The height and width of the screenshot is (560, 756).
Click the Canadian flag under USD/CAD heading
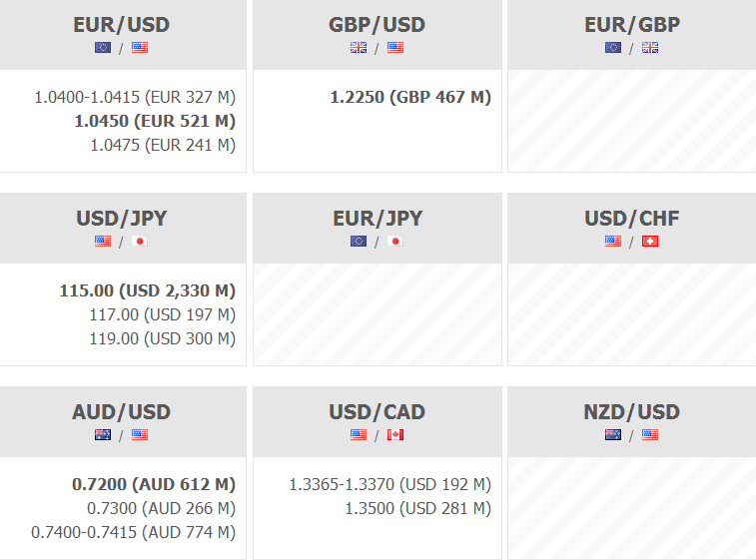395,434
